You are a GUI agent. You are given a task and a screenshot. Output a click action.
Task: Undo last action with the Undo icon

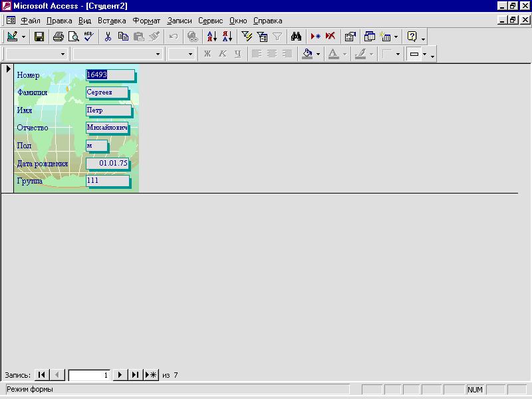coord(174,37)
